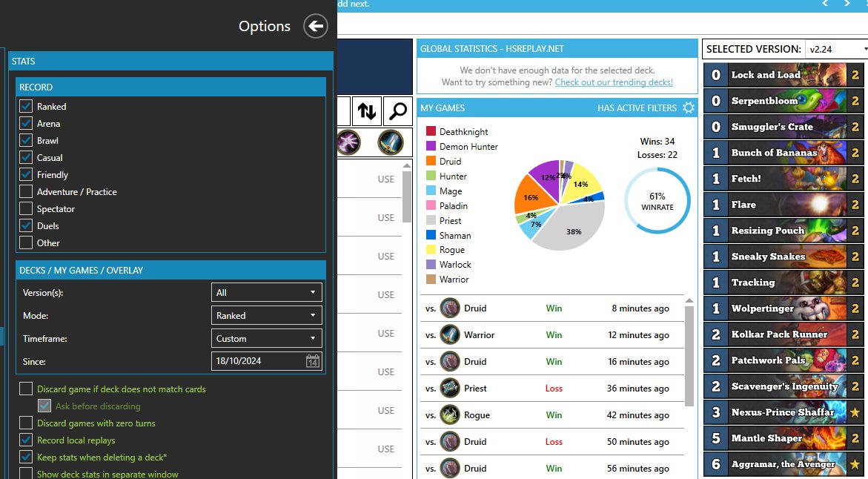868x479 pixels.
Task: Click the up arrow of games list scrollbar
Action: pyautogui.click(x=689, y=301)
